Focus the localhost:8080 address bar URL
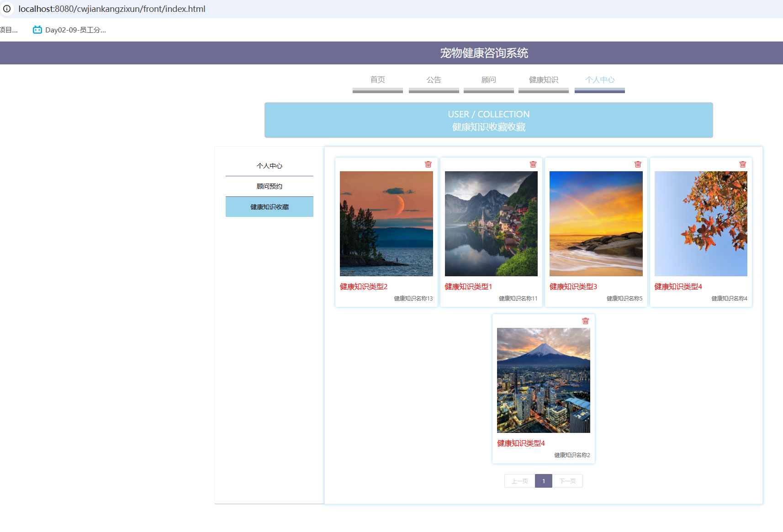 coord(112,9)
